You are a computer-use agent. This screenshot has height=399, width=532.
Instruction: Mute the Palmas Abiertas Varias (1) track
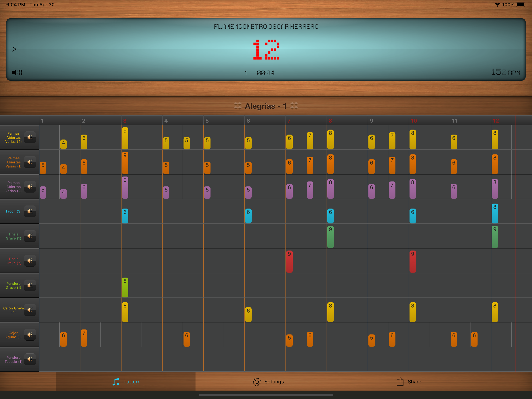30,162
